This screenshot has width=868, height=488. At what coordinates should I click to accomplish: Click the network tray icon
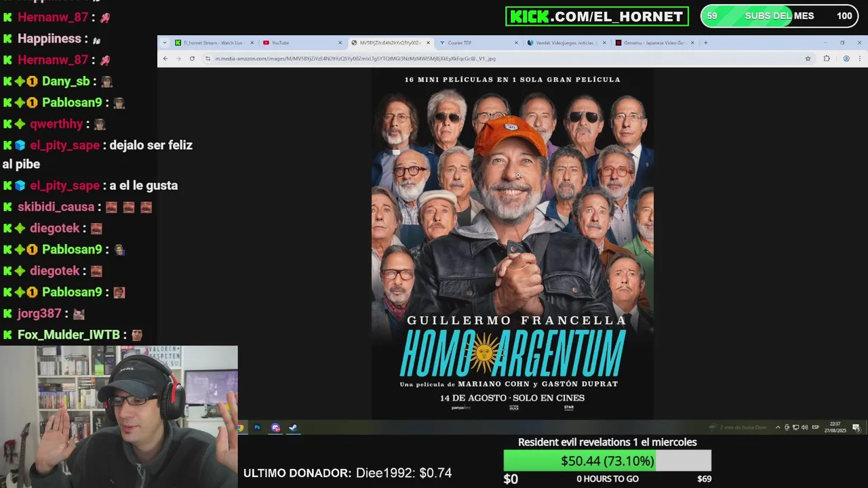tap(795, 428)
